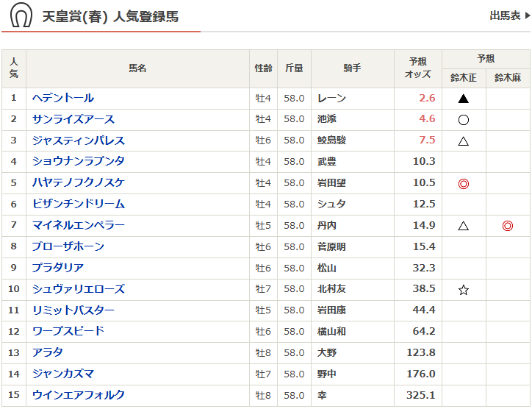Click the 馬名 column header
The height and width of the screenshot is (409, 532).
point(137,68)
